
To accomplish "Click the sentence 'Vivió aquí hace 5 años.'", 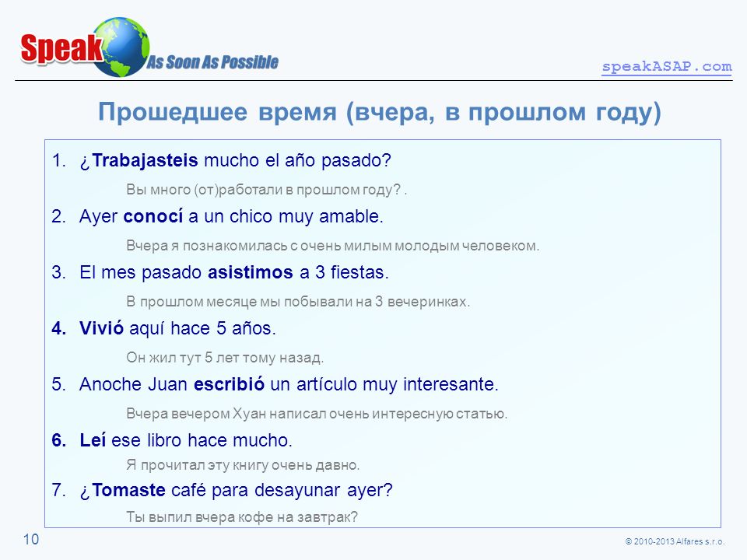I will point(177,328).
